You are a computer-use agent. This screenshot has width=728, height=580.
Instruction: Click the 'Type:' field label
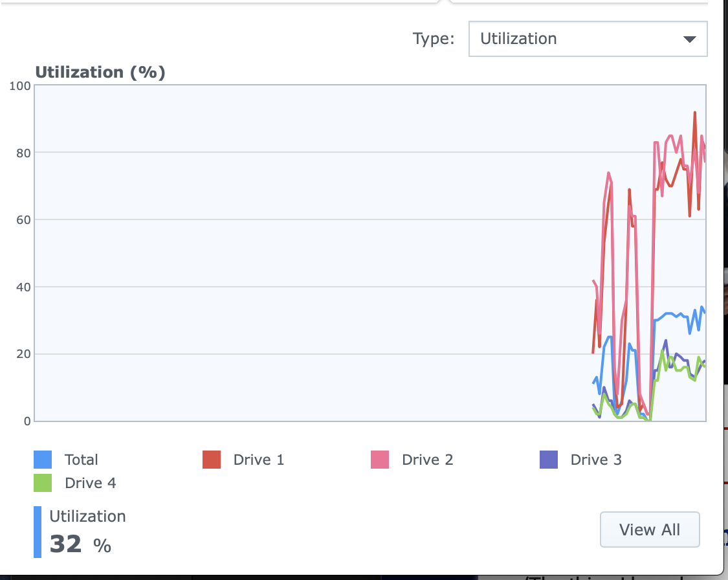434,39
